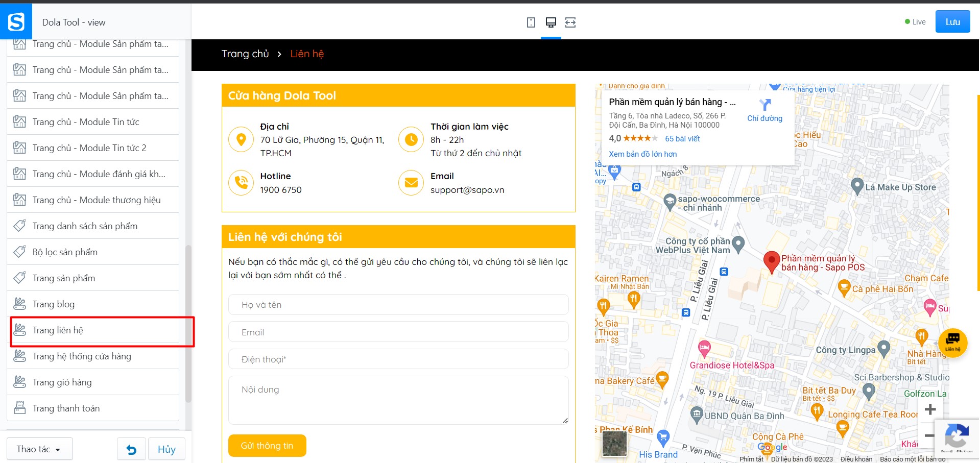980x463 pixels.
Task: Click the Phím tắt map link
Action: click(751, 459)
